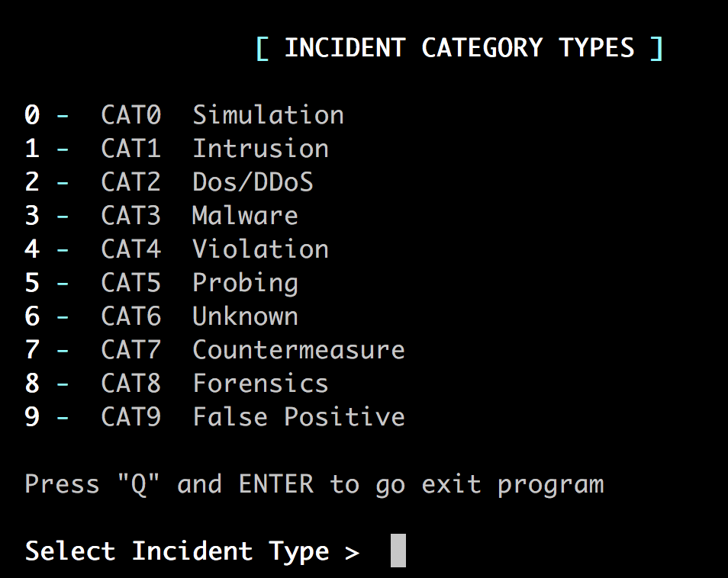Click the Select Incident Type prompt text

click(x=192, y=551)
